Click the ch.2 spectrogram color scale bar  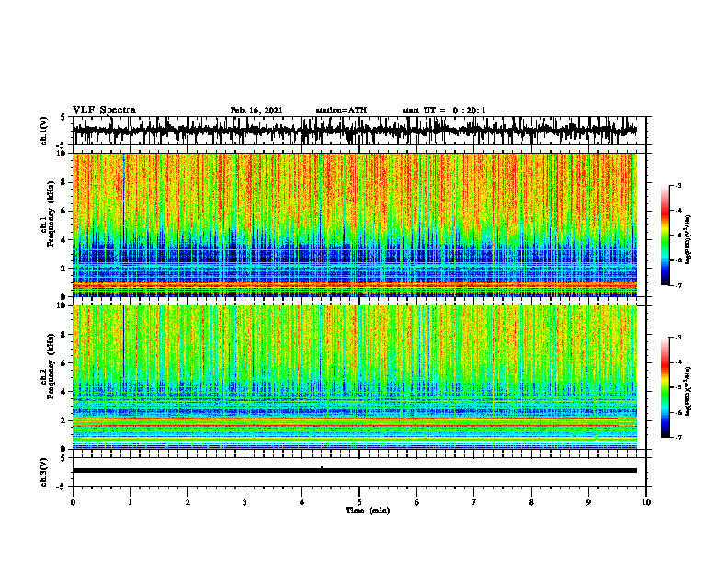pyautogui.click(x=665, y=387)
